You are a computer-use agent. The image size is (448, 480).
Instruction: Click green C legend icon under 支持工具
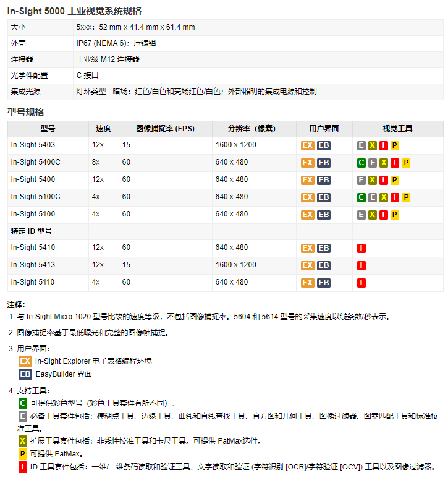23,403
